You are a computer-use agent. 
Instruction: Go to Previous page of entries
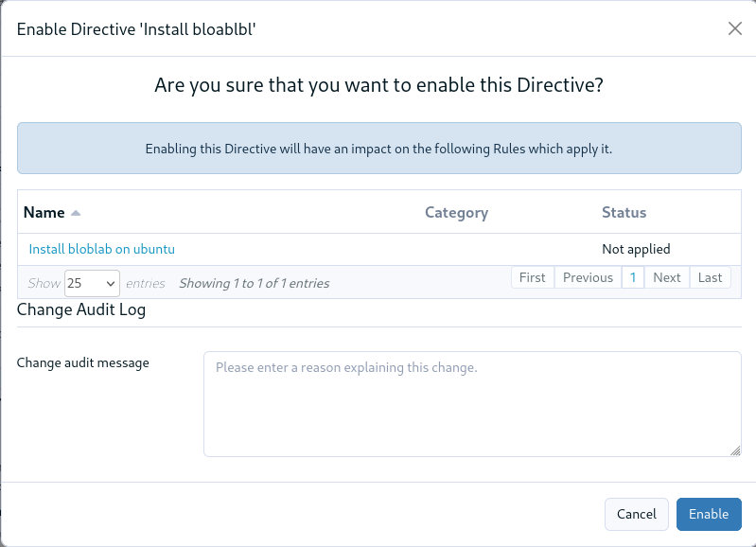pyautogui.click(x=588, y=277)
